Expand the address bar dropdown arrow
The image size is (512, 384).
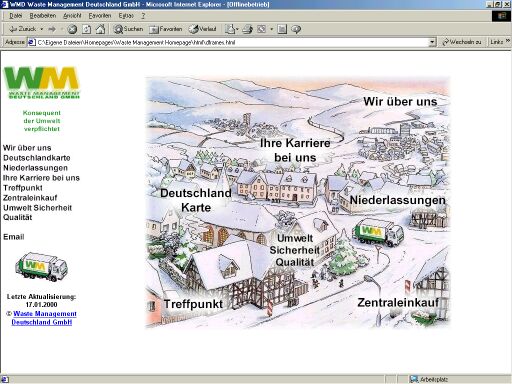432,42
